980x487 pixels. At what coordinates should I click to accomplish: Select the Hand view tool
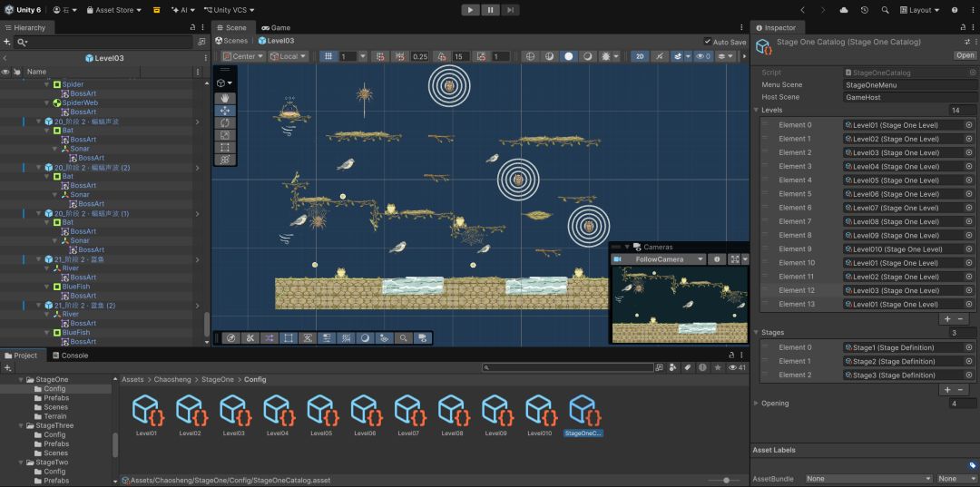(225, 98)
